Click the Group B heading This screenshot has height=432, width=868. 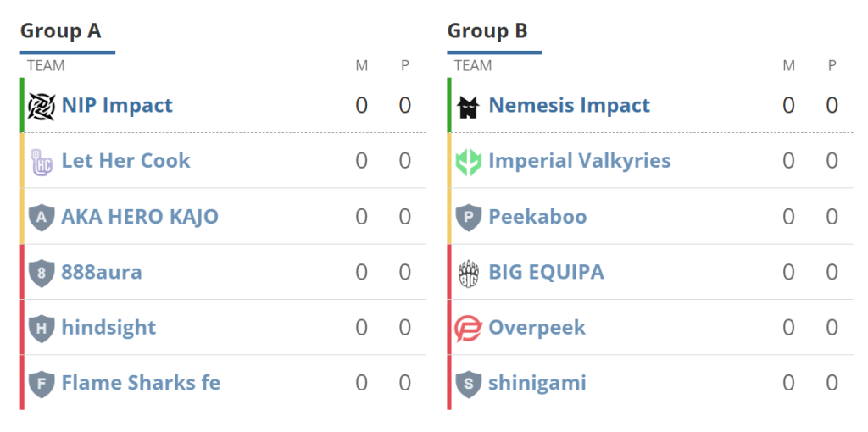point(487,31)
